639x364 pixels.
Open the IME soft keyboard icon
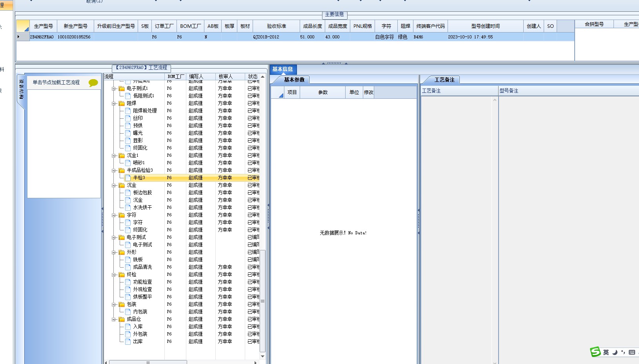[x=632, y=352]
